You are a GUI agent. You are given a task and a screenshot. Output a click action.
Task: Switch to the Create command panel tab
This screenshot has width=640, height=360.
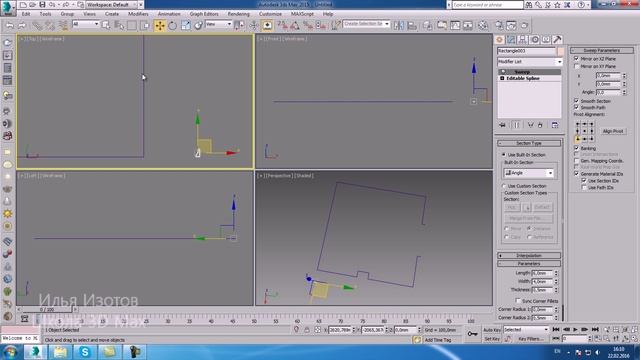[x=499, y=39]
